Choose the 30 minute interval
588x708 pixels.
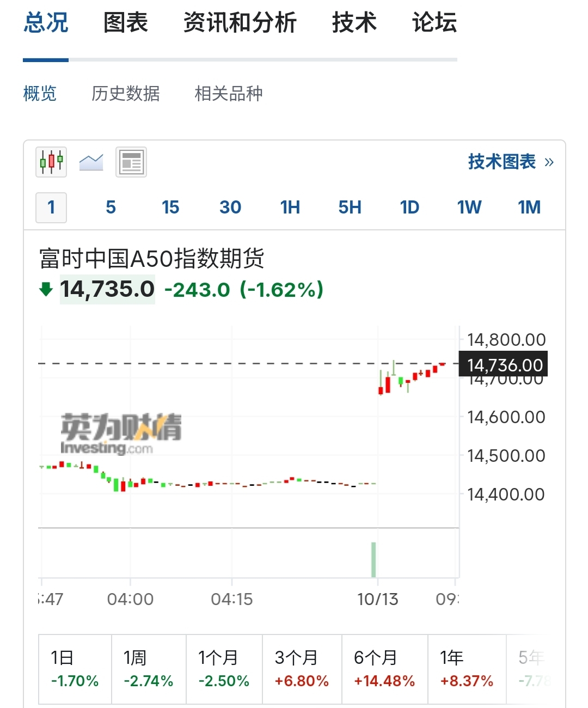pos(230,207)
